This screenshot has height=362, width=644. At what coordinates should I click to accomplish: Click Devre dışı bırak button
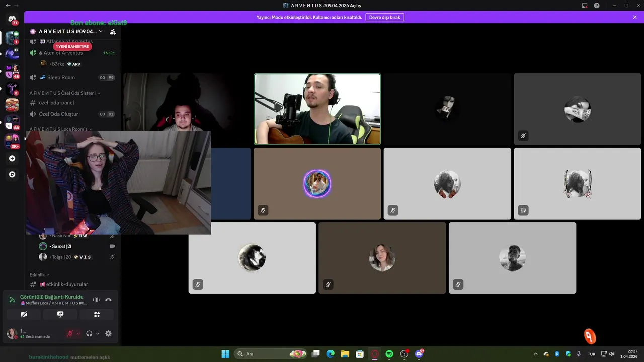(x=385, y=17)
